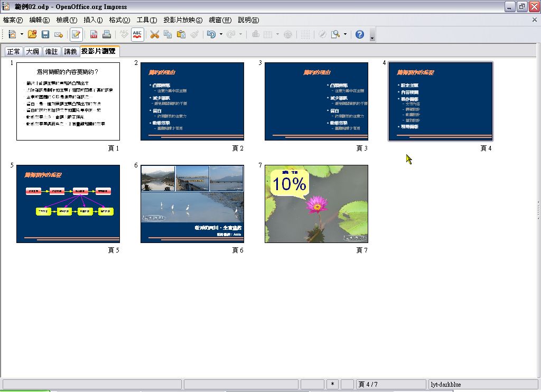This screenshot has height=392, width=541.
Task: Open the Zoom tool dropdown arrow
Action: click(x=345, y=34)
